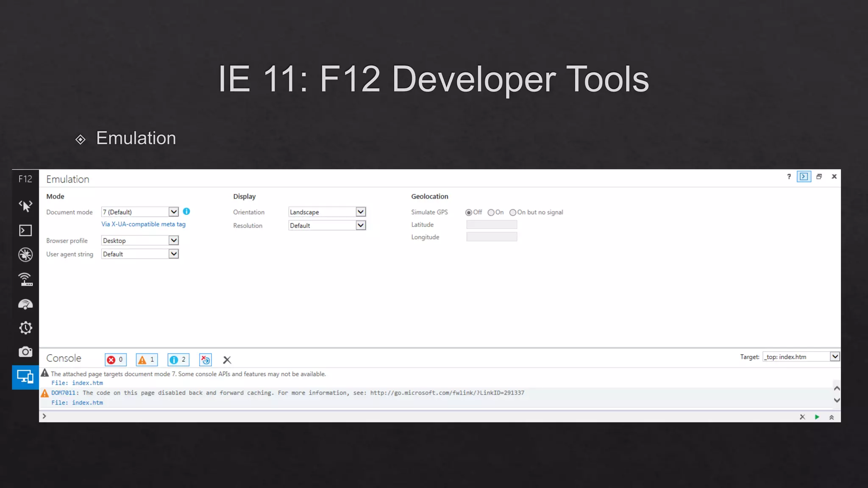Select the Emulation tool icon
The width and height of the screenshot is (868, 488).
[x=25, y=377]
